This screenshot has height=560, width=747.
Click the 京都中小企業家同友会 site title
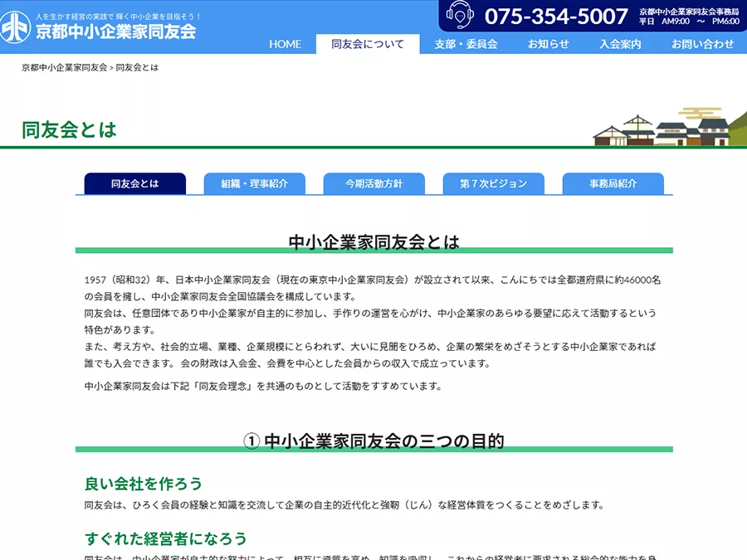click(115, 32)
